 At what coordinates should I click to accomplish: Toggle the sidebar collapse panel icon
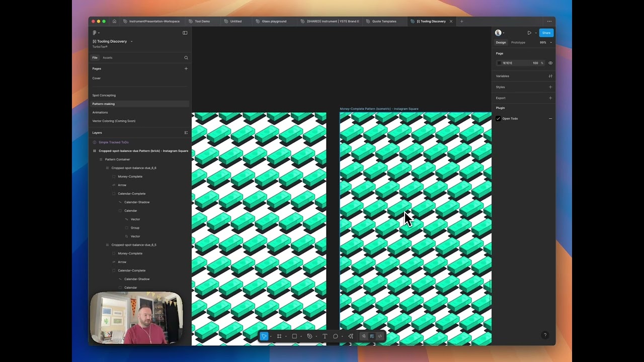[x=185, y=33]
